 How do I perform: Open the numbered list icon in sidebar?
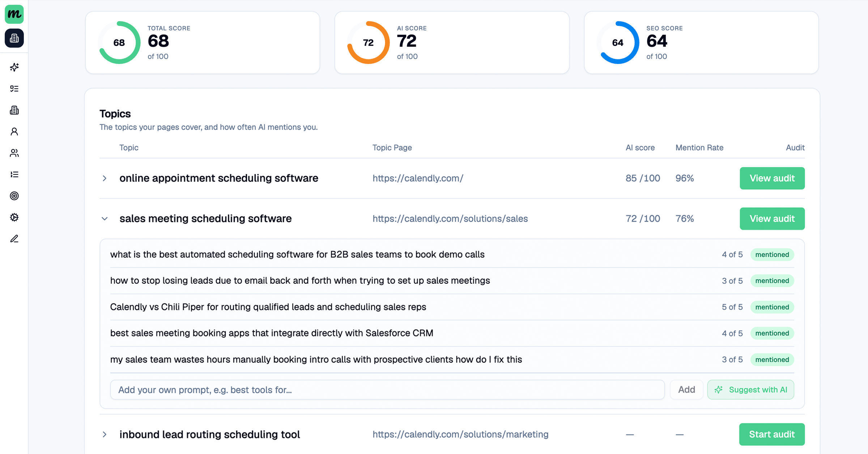(x=14, y=175)
